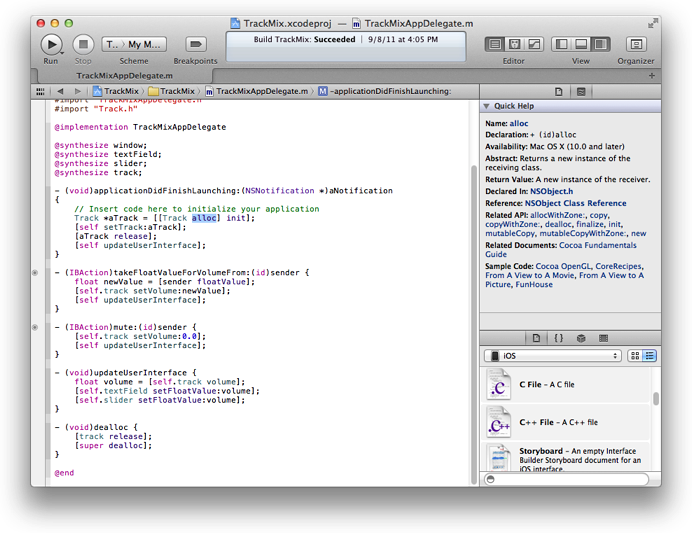
Task: Open the iOS template platform dropdown
Action: pyautogui.click(x=553, y=356)
